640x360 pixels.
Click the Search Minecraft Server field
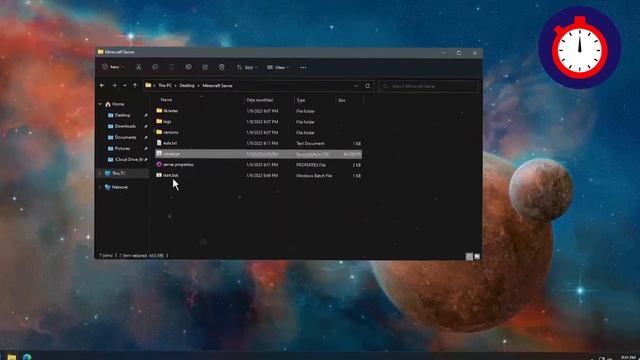pos(428,86)
